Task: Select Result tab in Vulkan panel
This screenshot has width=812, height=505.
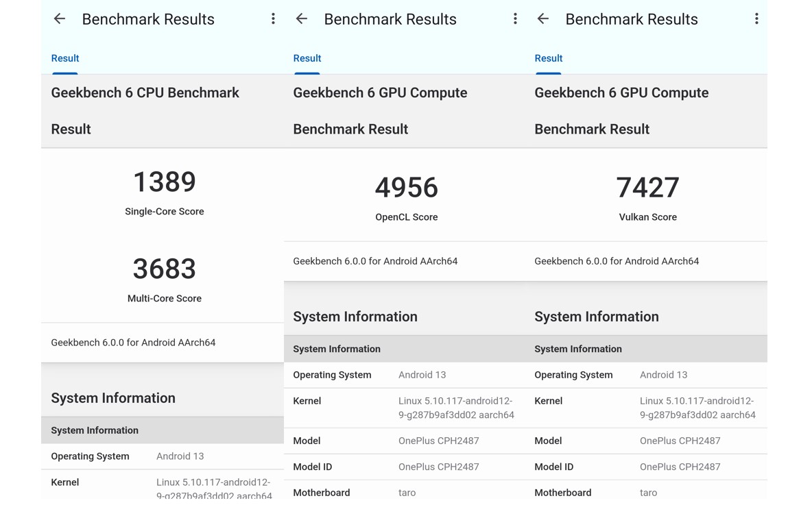Action: [549, 58]
